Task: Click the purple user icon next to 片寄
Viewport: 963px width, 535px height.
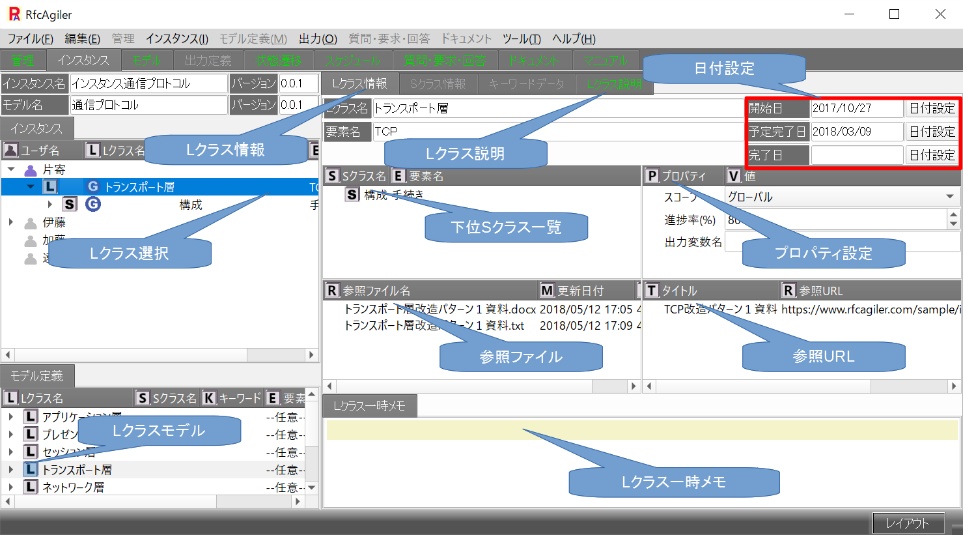Action: (30, 170)
